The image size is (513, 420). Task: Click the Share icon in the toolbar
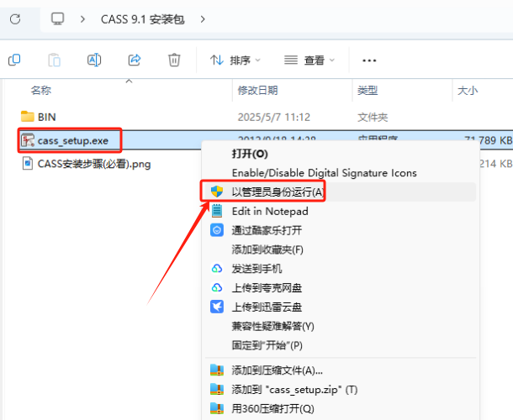pos(135,60)
